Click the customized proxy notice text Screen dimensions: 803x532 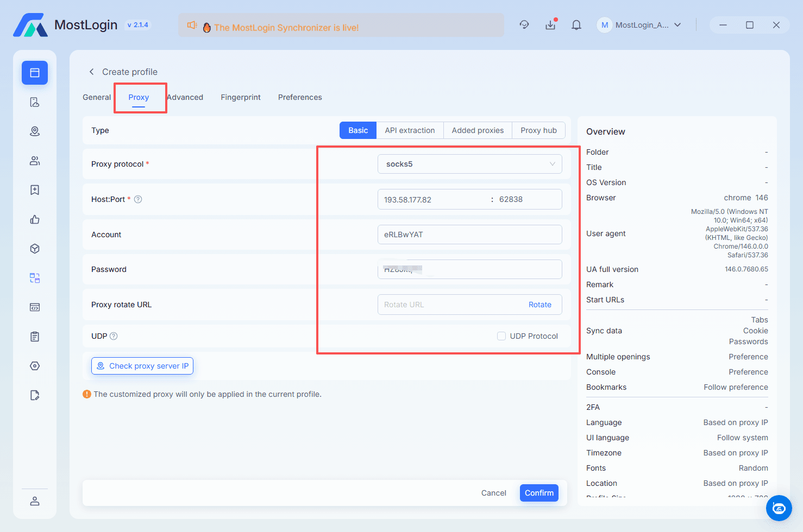pos(208,394)
